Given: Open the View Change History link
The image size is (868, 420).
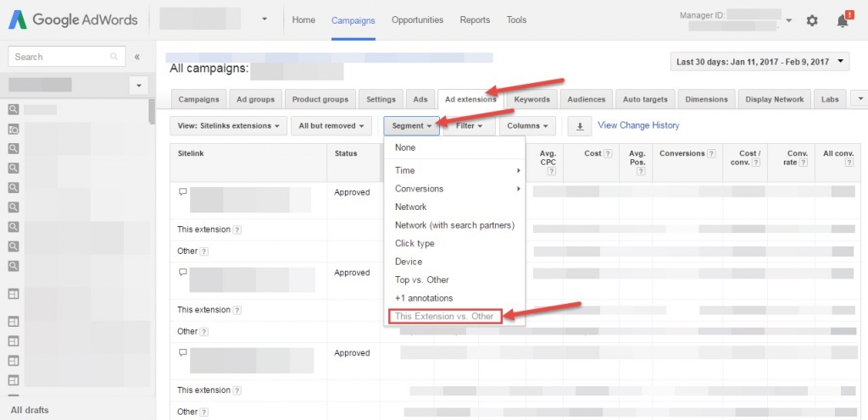Looking at the screenshot, I should pos(638,125).
